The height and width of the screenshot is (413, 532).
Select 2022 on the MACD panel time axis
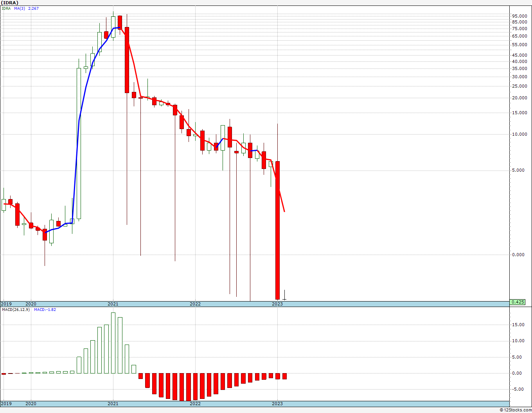(195, 404)
